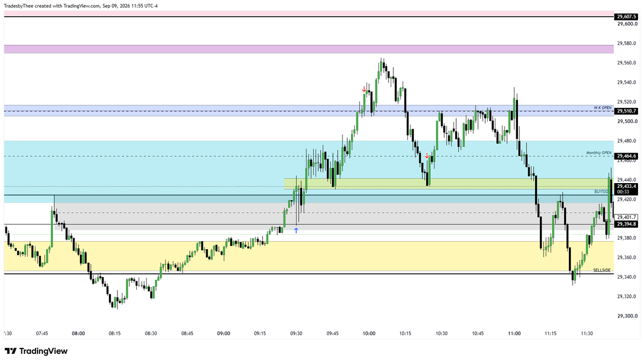Click 29,360.0 on the price axis
644x363 pixels.
[627, 257]
